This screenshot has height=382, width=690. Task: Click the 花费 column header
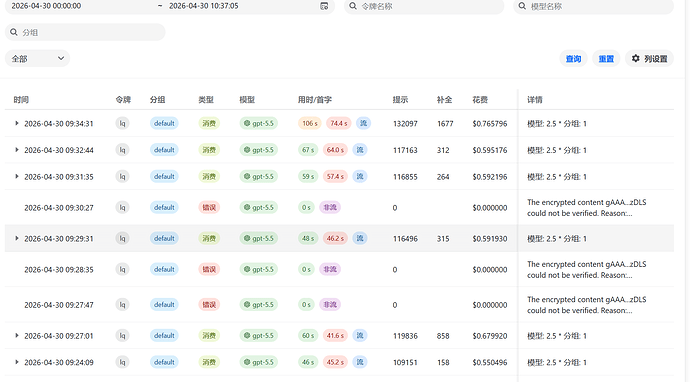point(480,99)
